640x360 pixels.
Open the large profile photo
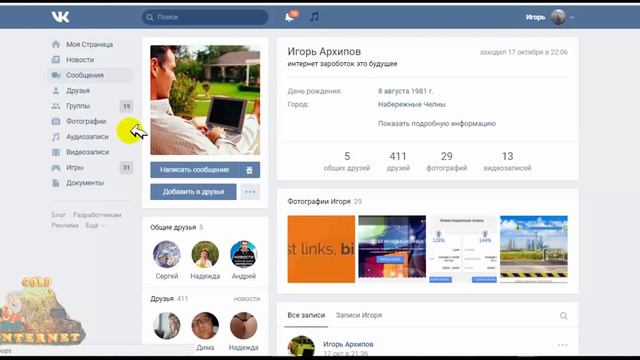(205, 100)
